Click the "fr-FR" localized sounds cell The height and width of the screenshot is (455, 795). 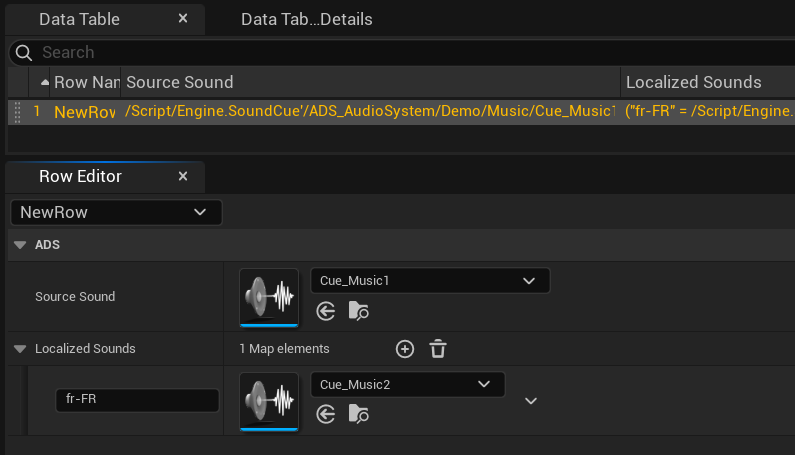click(x=709, y=111)
